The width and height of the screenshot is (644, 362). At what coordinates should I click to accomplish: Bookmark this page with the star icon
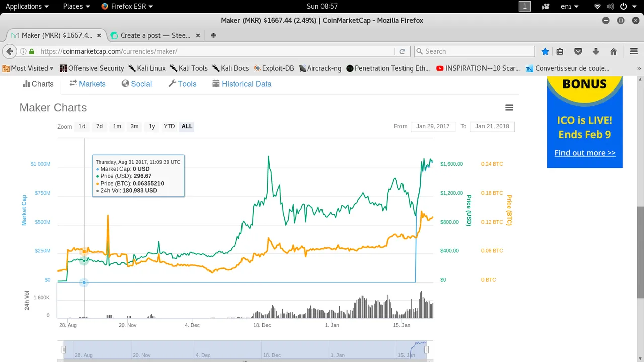(x=545, y=51)
